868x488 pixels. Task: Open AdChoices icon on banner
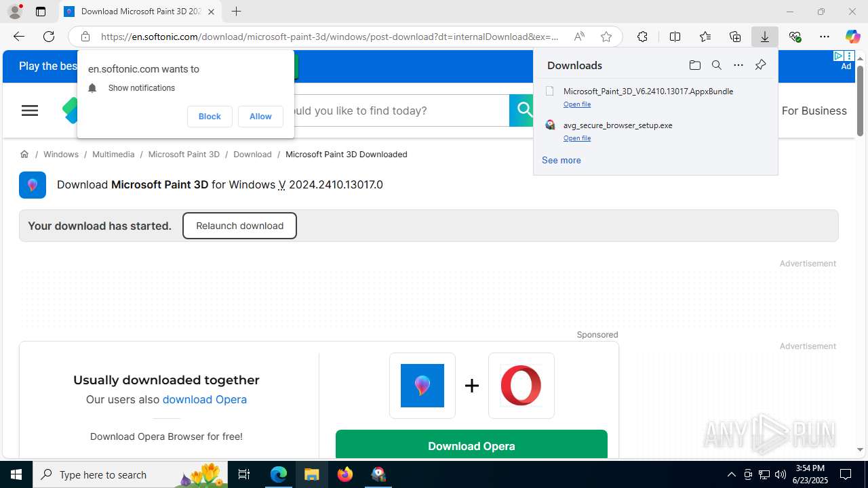pos(839,56)
